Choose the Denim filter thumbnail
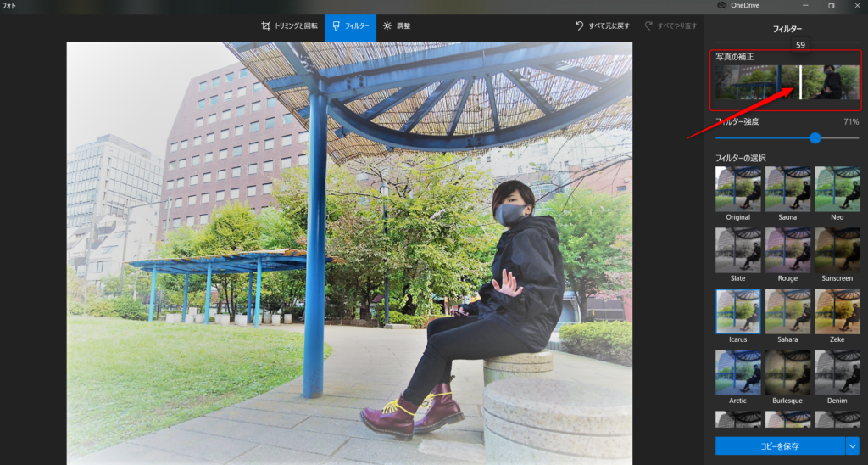This screenshot has height=465, width=868. (837, 372)
